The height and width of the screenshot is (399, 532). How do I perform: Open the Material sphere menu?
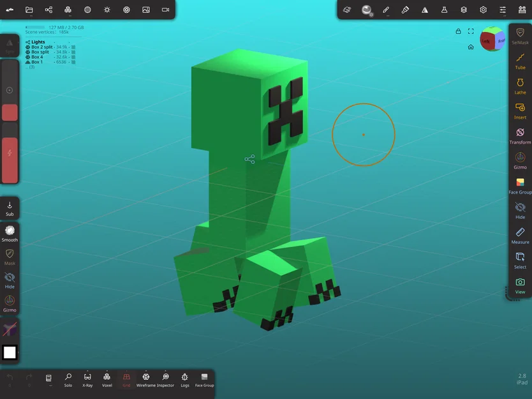click(x=87, y=10)
